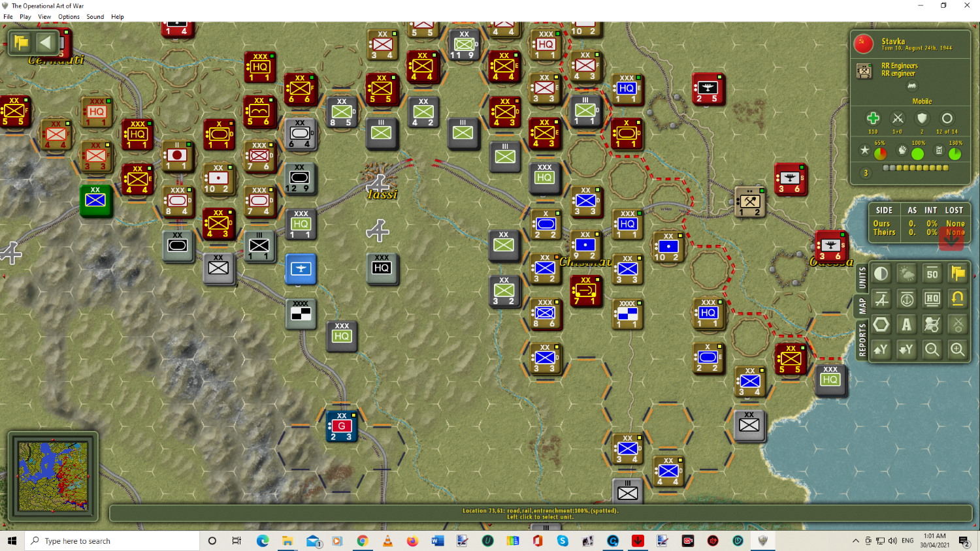Click the RR Engineers unit counter in panel

click(x=864, y=71)
